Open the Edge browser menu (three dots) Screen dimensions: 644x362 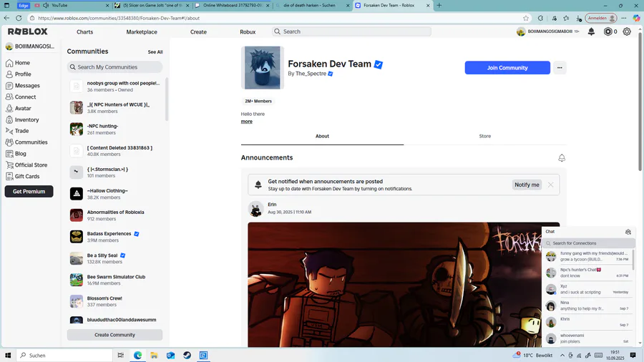[x=624, y=18]
